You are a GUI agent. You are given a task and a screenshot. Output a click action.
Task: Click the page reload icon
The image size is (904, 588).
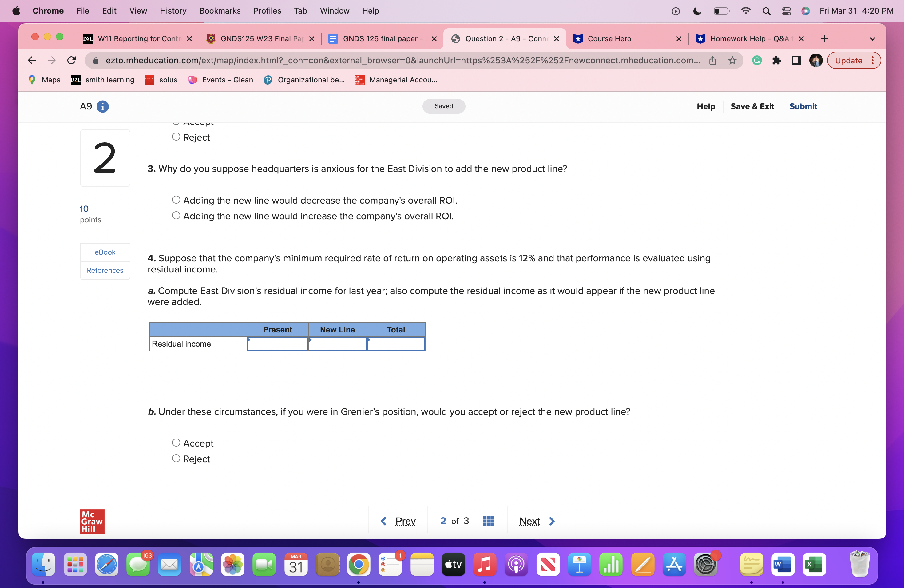click(x=72, y=60)
